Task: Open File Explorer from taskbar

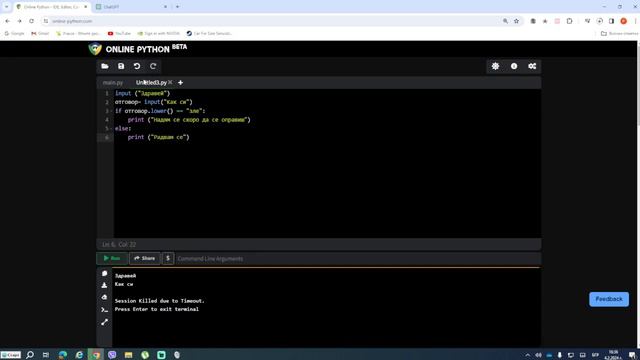Action: point(129,355)
